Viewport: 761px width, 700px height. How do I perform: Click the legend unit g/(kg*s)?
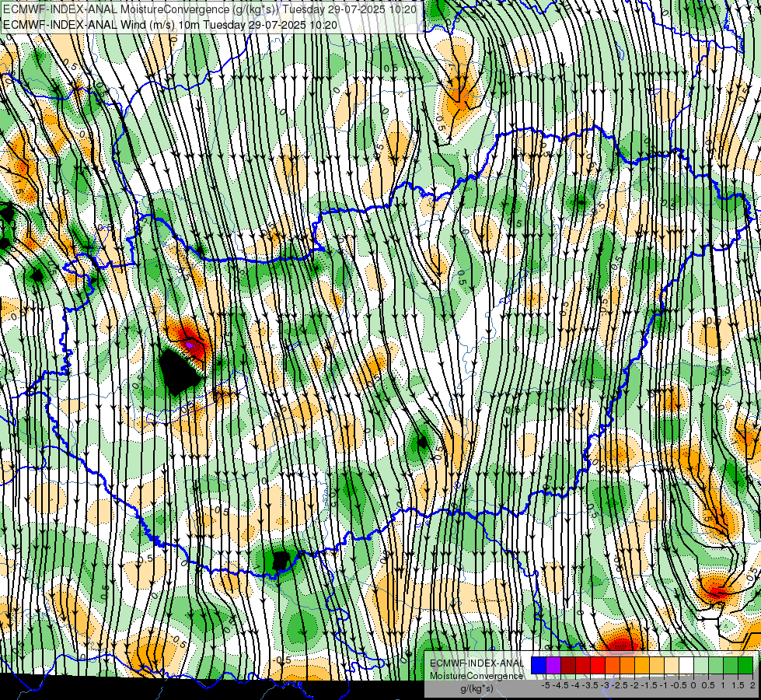tap(476, 689)
